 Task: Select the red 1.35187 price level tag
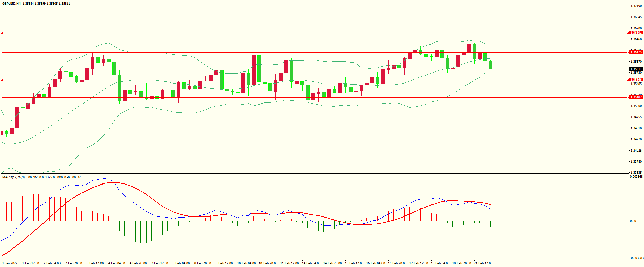(636, 97)
